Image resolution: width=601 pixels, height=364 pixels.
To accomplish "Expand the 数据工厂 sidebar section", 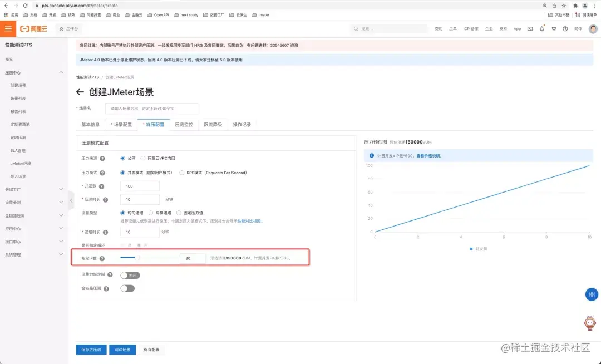I will pyautogui.click(x=61, y=190).
